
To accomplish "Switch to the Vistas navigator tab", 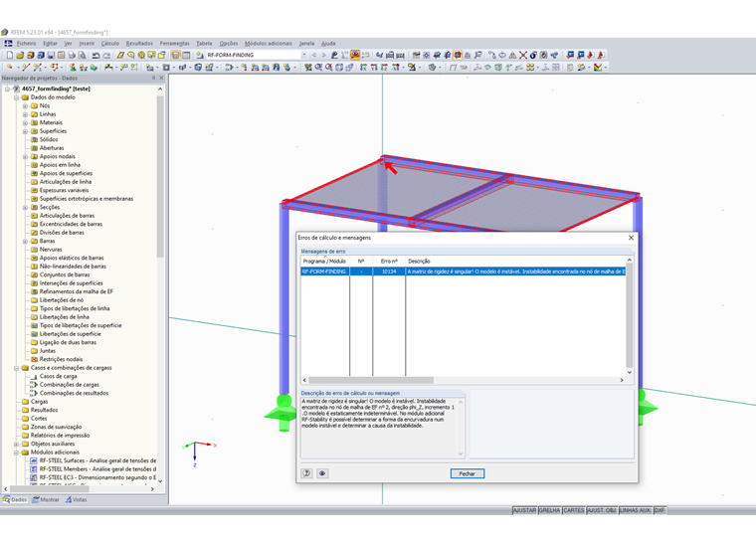I will [77, 499].
